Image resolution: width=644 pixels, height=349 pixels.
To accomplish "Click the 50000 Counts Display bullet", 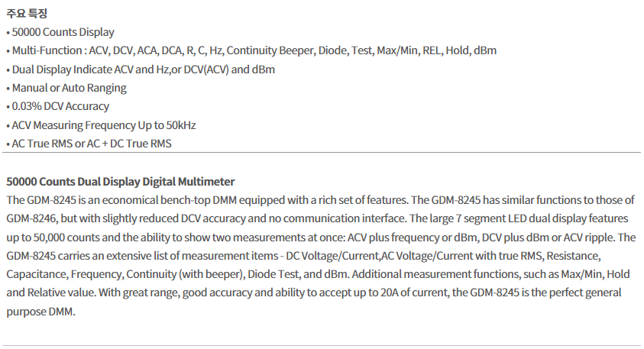I will coord(60,32).
